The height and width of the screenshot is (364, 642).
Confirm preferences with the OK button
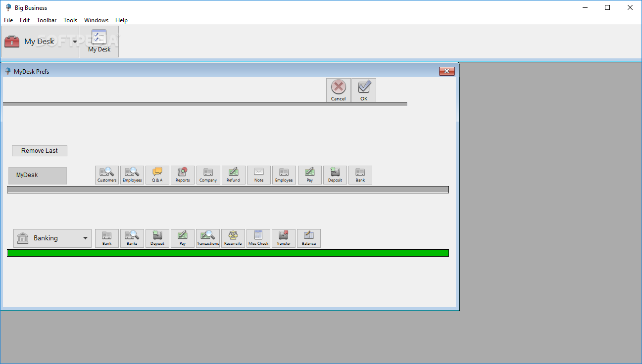point(364,91)
